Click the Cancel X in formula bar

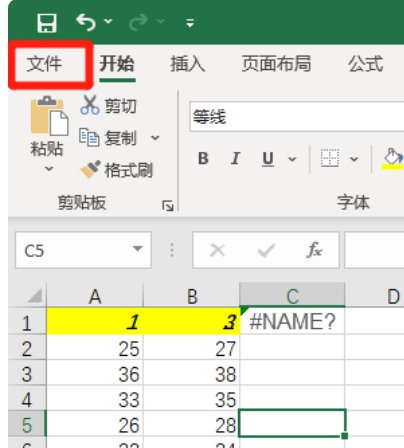[218, 250]
